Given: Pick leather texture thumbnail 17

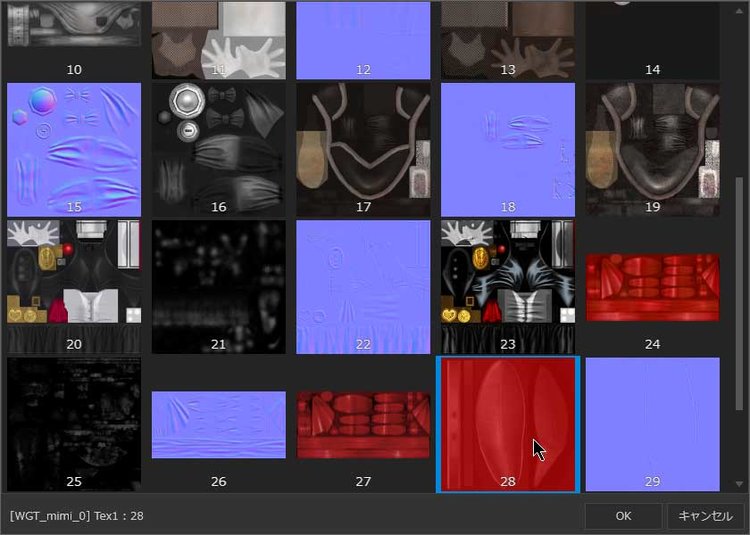Looking at the screenshot, I should click(363, 150).
